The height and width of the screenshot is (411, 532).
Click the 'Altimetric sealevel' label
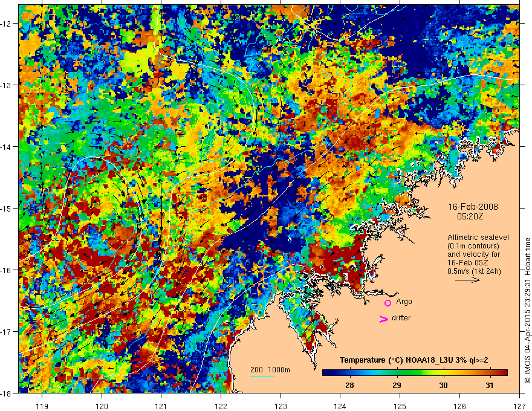[x=478, y=238]
